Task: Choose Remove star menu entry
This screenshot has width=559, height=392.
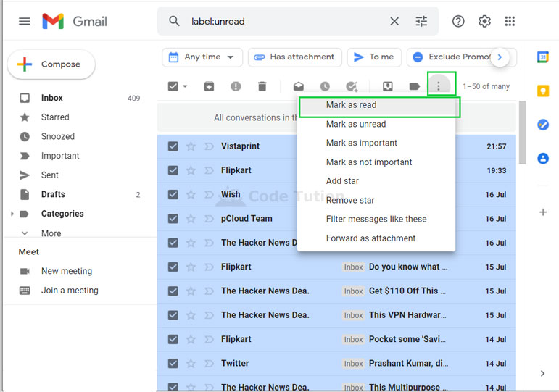Action: coord(376,200)
